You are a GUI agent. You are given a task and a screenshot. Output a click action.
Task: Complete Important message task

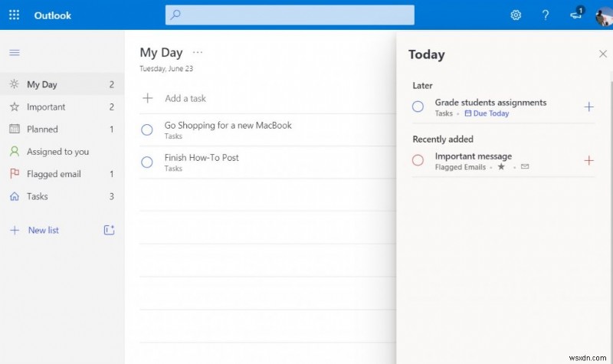pyautogui.click(x=418, y=160)
